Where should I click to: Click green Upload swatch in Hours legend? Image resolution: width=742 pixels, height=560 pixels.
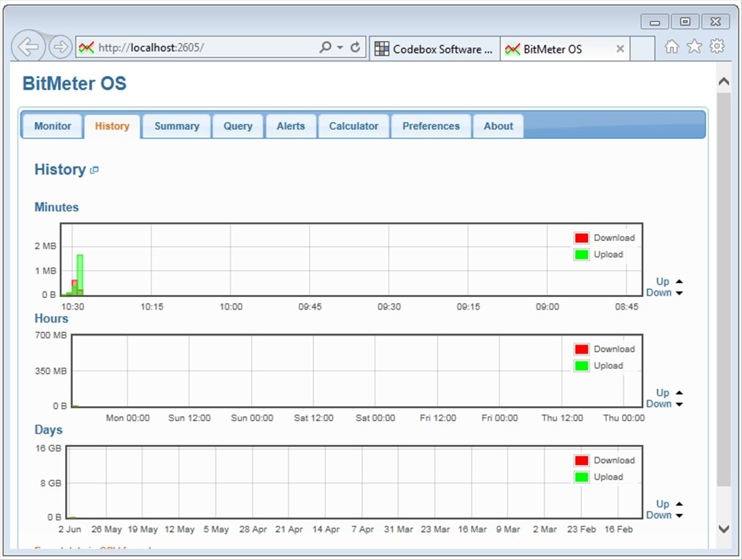581,366
